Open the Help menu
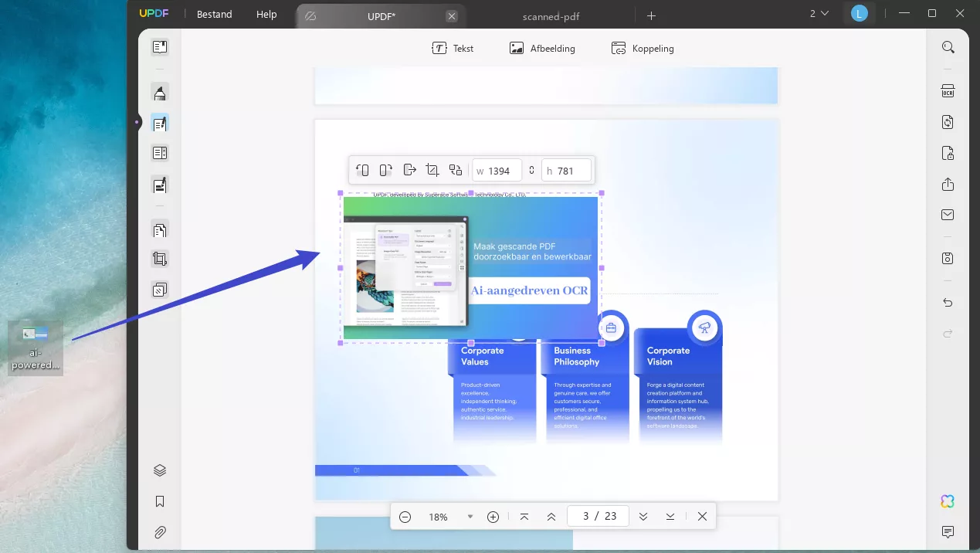Viewport: 980px width, 553px height. [x=266, y=15]
